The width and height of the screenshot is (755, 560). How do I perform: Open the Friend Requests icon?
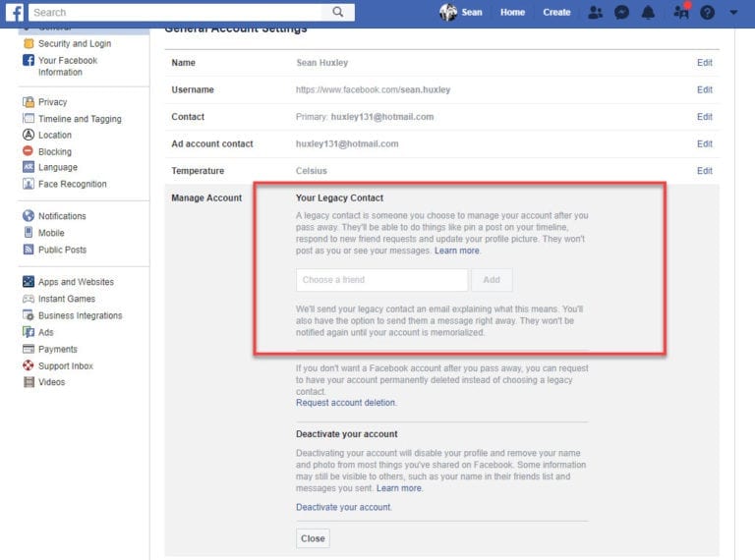pyautogui.click(x=595, y=12)
